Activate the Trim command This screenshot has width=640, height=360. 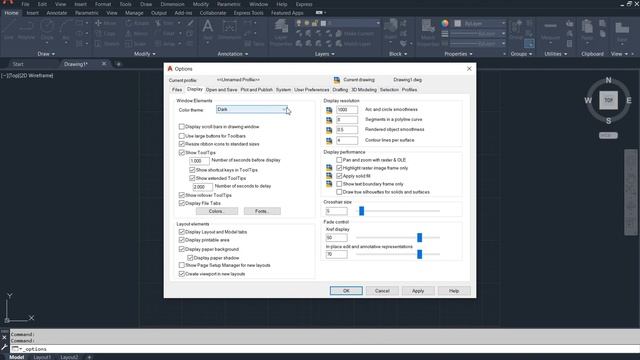[x=165, y=23]
